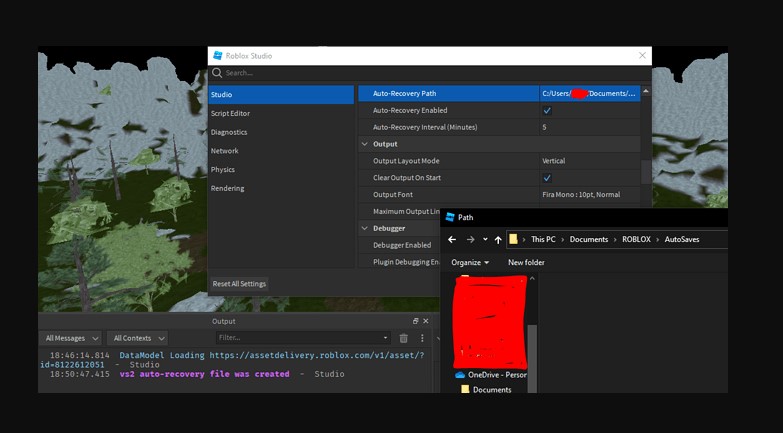Click the Output Font value Fira Mono
783x433 pixels.
point(581,195)
